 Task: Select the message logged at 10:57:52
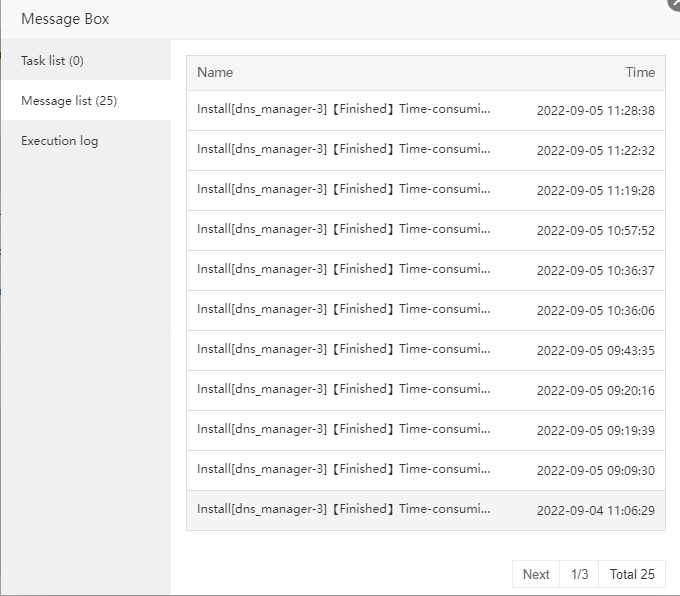click(x=344, y=230)
